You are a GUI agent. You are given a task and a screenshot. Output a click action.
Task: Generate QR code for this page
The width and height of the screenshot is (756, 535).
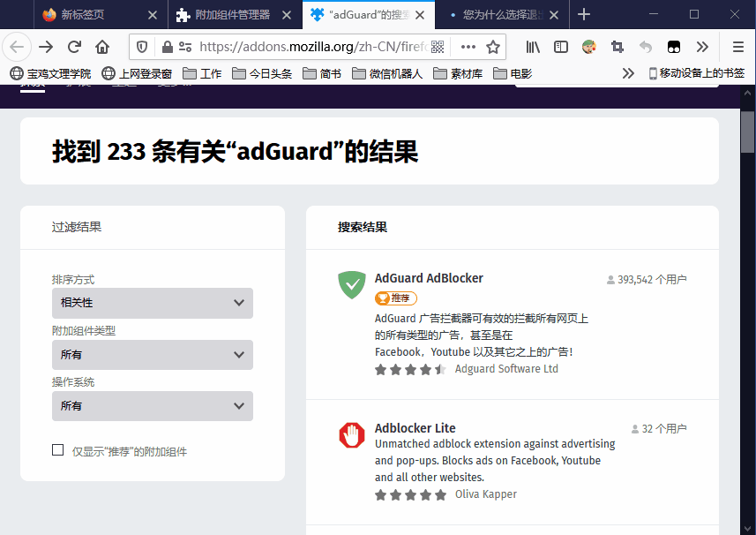click(438, 47)
